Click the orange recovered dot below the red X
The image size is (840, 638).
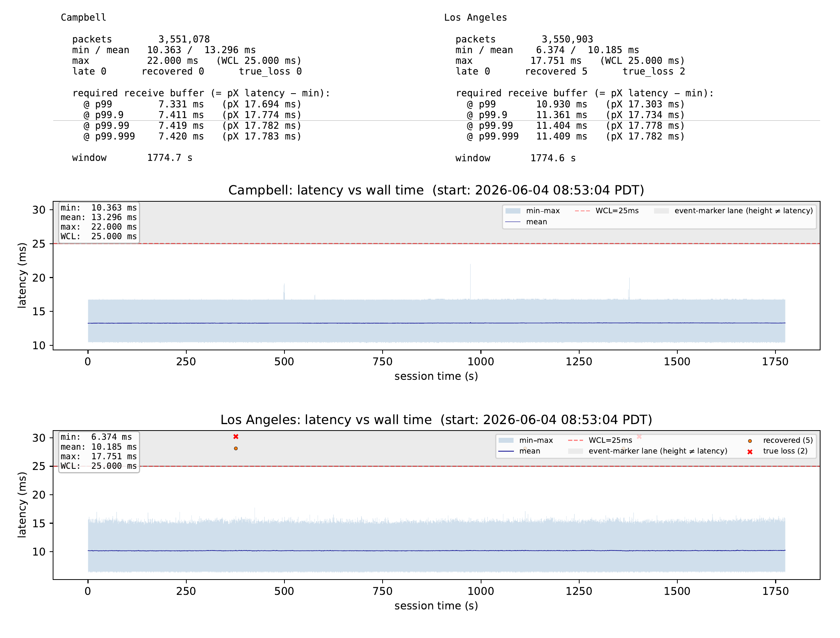tap(236, 449)
